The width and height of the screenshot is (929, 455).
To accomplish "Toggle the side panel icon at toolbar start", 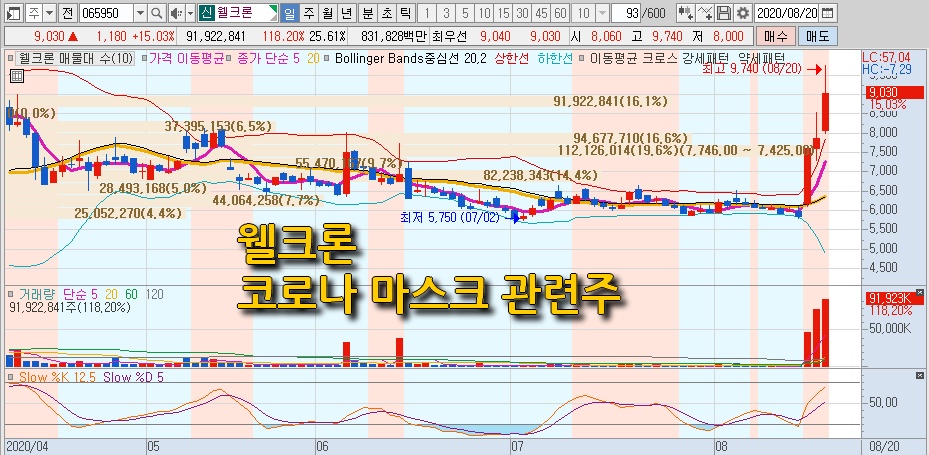I will click(13, 12).
